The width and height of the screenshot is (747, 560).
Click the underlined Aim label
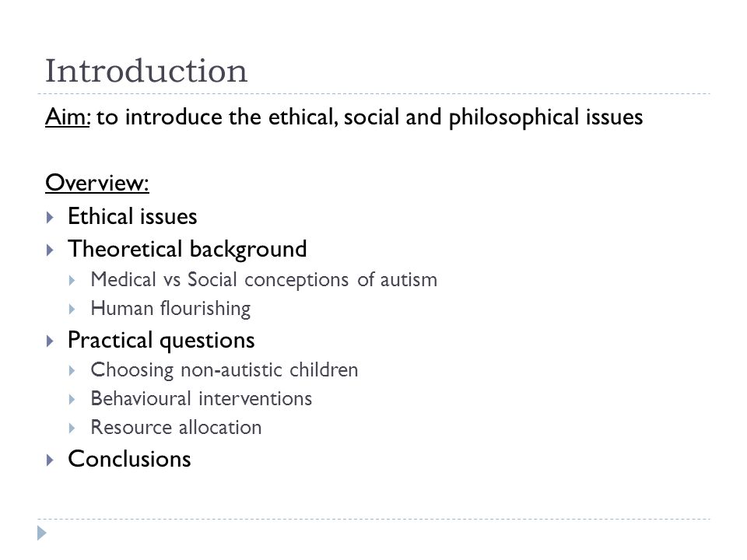[68, 117]
